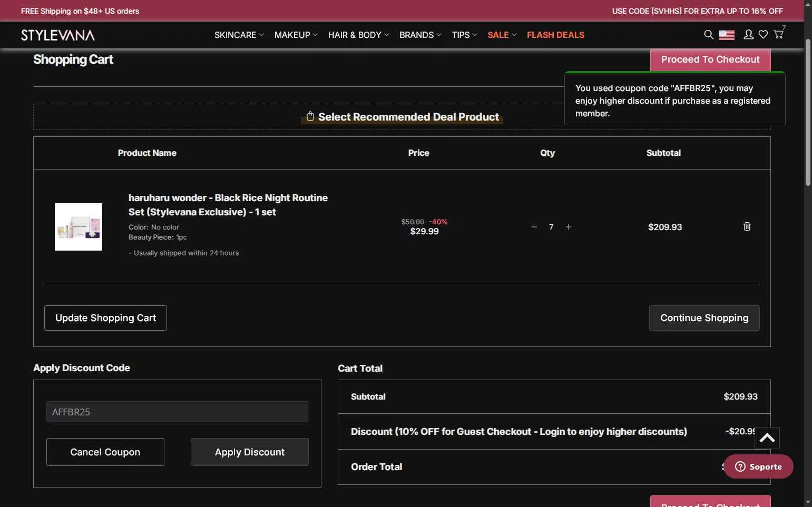Click the 10% OFF for Guest Checkout discount line
Image resolution: width=812 pixels, height=507 pixels.
pyautogui.click(x=519, y=432)
